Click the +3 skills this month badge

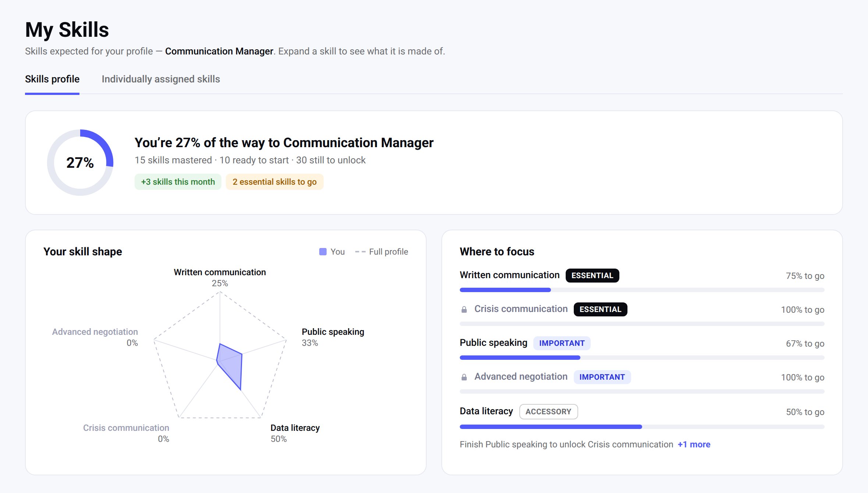pyautogui.click(x=178, y=182)
